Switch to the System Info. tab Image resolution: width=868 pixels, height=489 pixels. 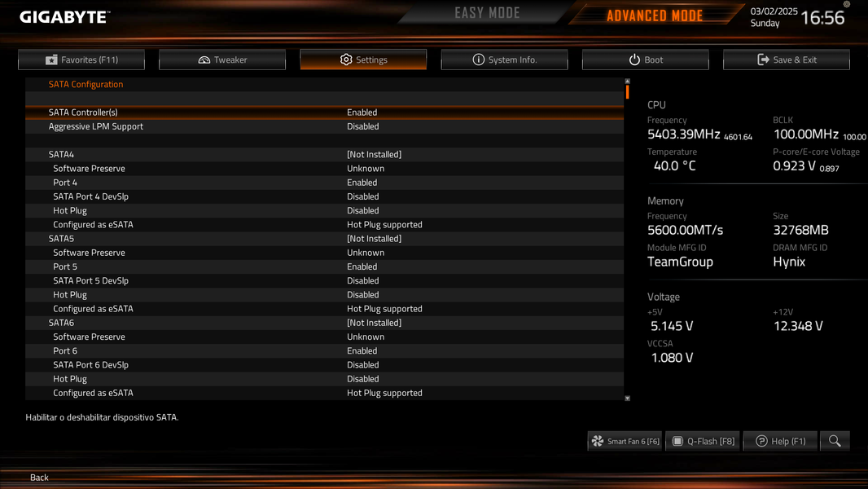[504, 59]
